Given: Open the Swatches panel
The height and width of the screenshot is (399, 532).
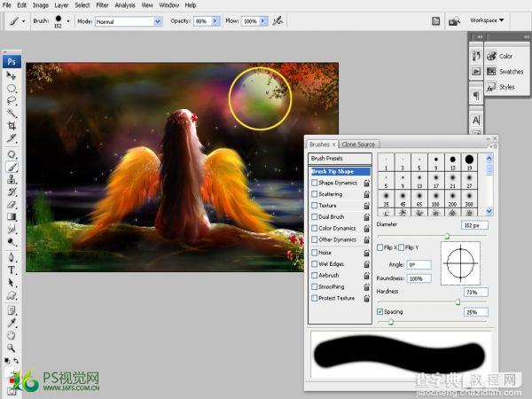Looking at the screenshot, I should 505,72.
